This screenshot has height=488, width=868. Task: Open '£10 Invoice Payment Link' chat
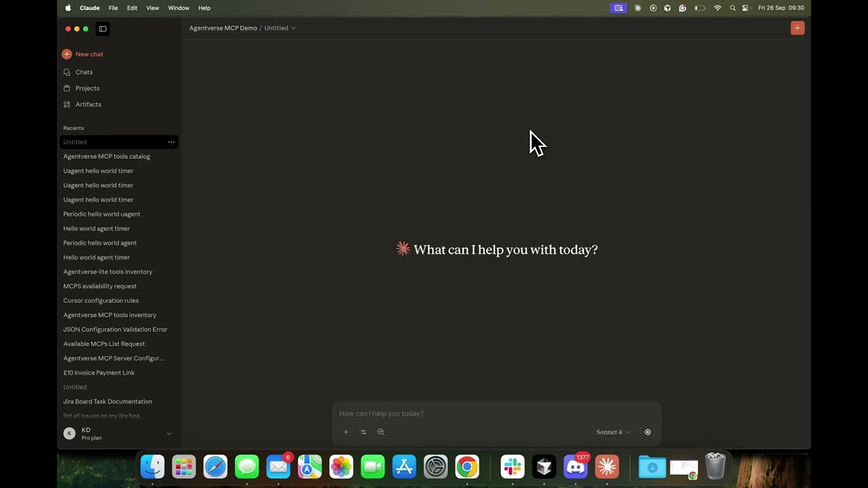tap(99, 373)
